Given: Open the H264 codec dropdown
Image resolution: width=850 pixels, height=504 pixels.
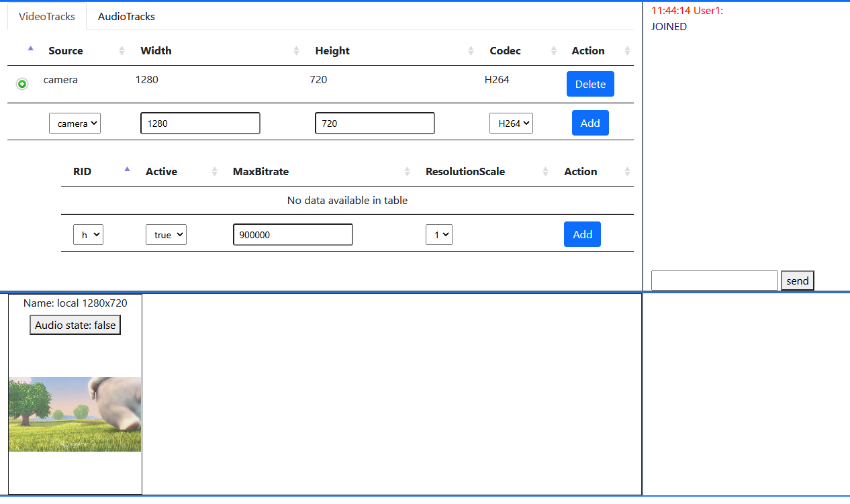Looking at the screenshot, I should point(511,123).
